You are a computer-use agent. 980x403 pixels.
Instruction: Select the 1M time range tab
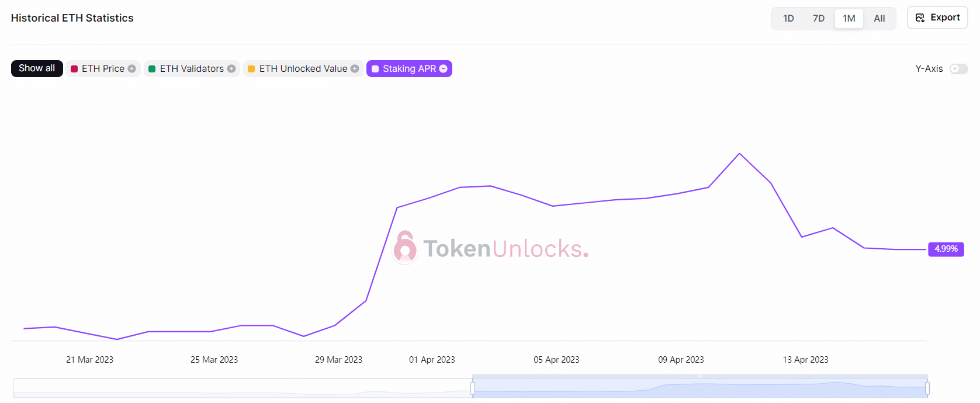point(849,19)
